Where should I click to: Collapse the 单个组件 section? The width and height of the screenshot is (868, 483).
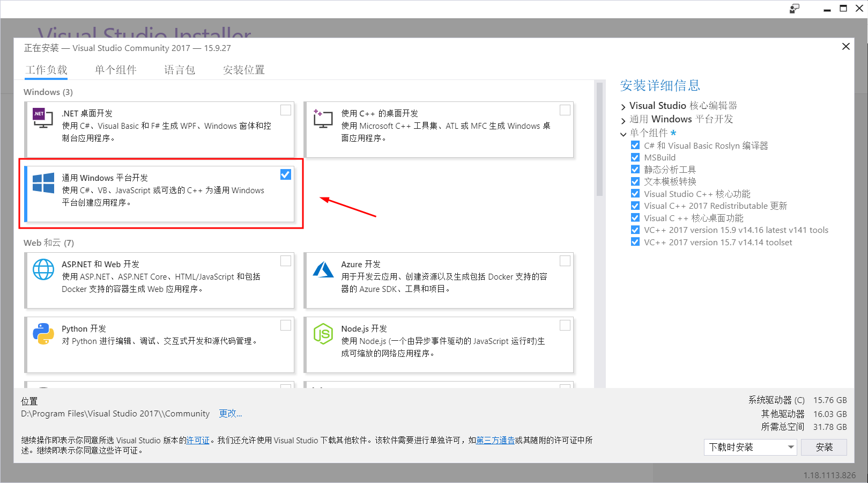click(x=623, y=134)
